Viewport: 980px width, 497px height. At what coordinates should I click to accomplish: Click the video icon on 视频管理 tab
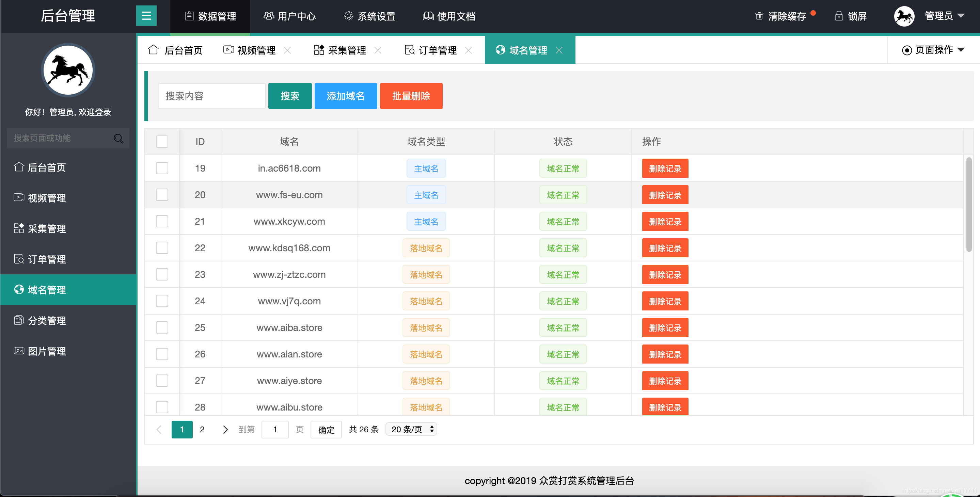point(228,50)
